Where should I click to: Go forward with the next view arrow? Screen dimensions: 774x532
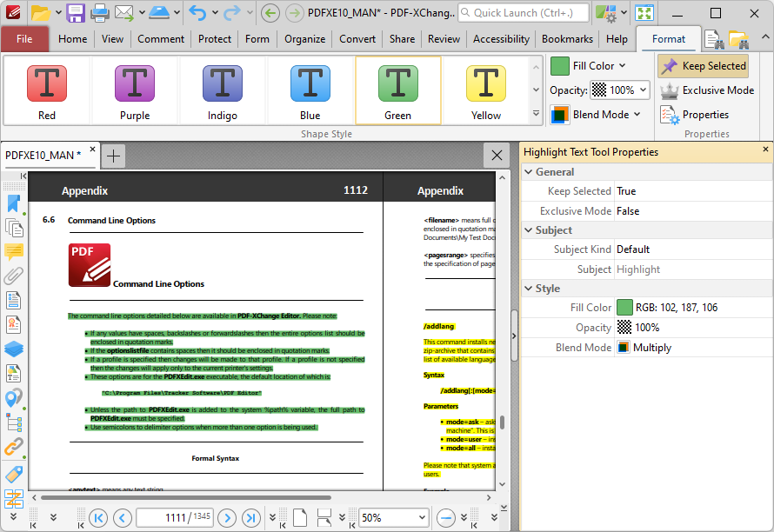coord(294,12)
